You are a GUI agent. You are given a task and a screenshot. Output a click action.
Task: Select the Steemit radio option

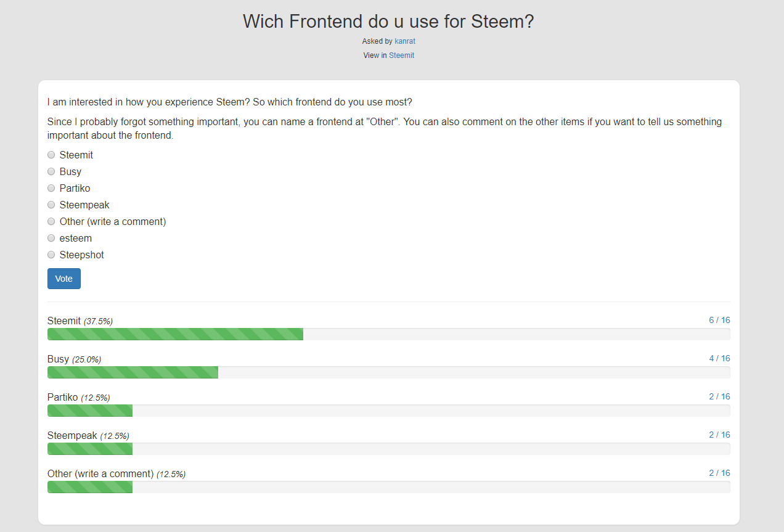(x=51, y=155)
